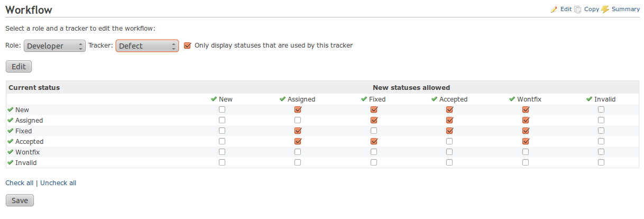Open the Role dropdown showing Developer
This screenshot has width=644, height=219.
coord(54,46)
